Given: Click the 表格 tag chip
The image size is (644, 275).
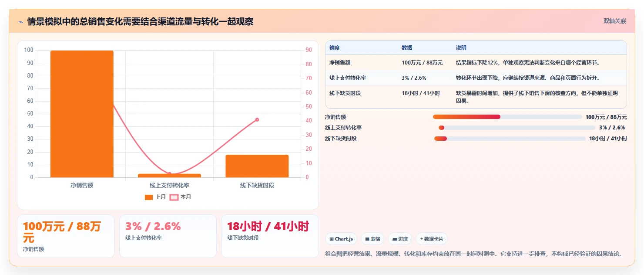Looking at the screenshot, I should pos(372,239).
